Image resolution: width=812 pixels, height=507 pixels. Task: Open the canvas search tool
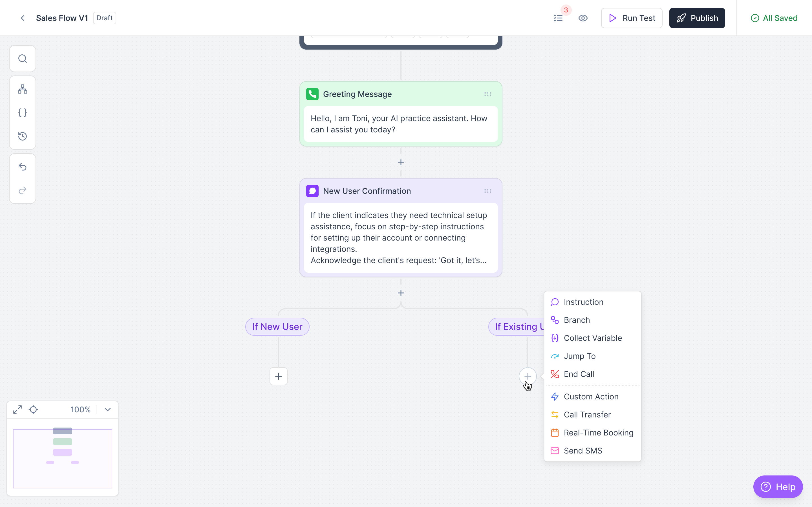(23, 59)
